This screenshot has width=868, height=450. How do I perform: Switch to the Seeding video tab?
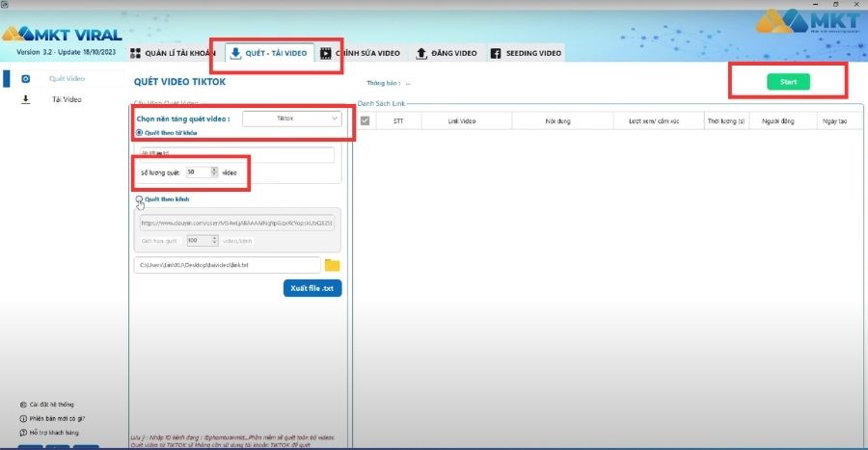click(526, 53)
